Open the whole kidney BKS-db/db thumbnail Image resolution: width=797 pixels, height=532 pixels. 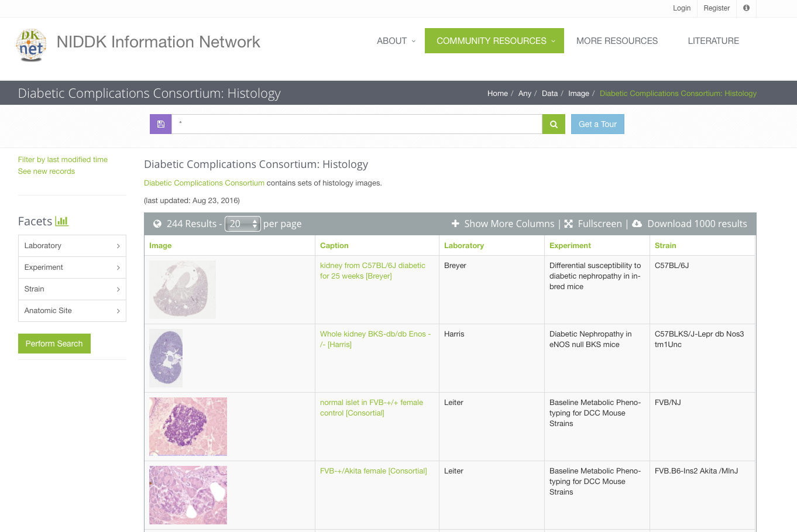(166, 358)
